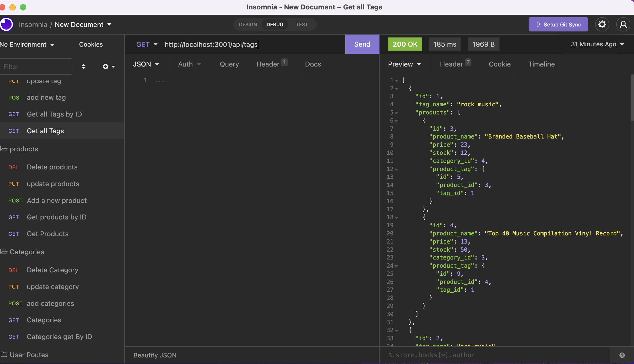
Task: Select the Add a new product request
Action: (62, 201)
